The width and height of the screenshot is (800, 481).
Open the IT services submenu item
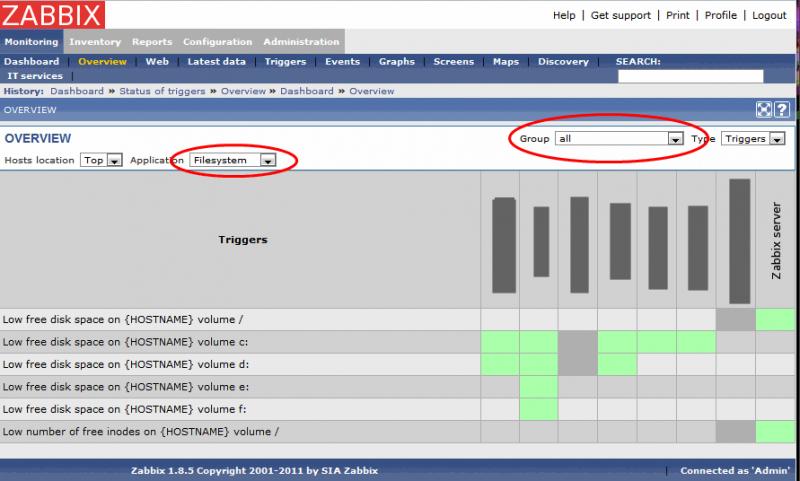tap(35, 76)
